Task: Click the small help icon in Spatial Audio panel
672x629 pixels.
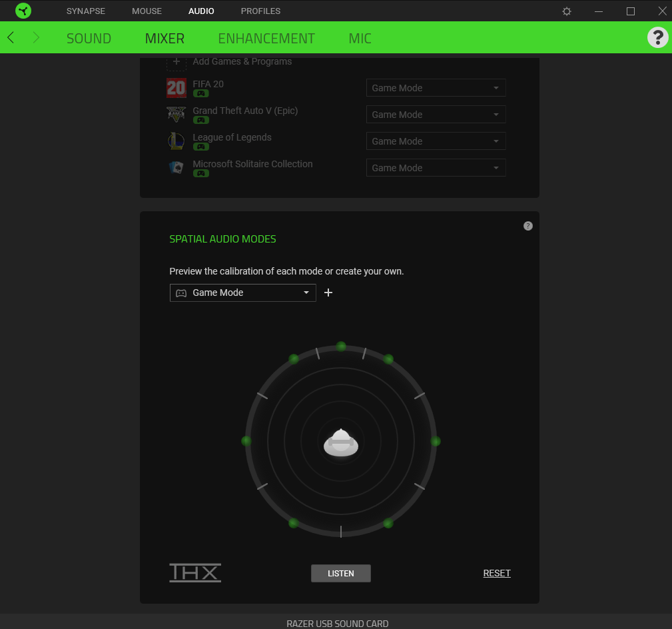Action: click(528, 226)
